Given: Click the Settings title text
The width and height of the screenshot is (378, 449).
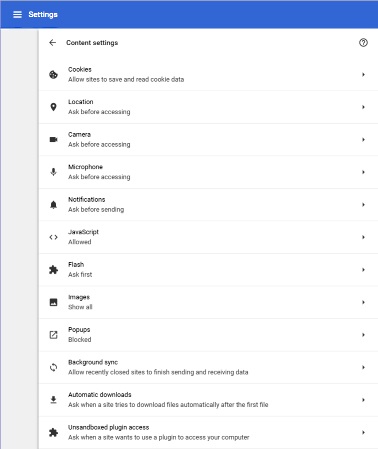Looking at the screenshot, I should click(x=43, y=14).
